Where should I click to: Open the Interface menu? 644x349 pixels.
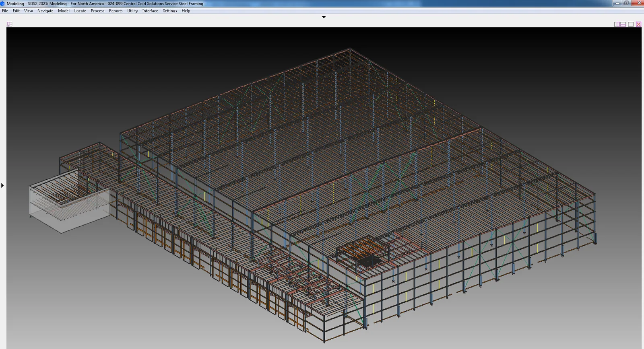pos(150,11)
